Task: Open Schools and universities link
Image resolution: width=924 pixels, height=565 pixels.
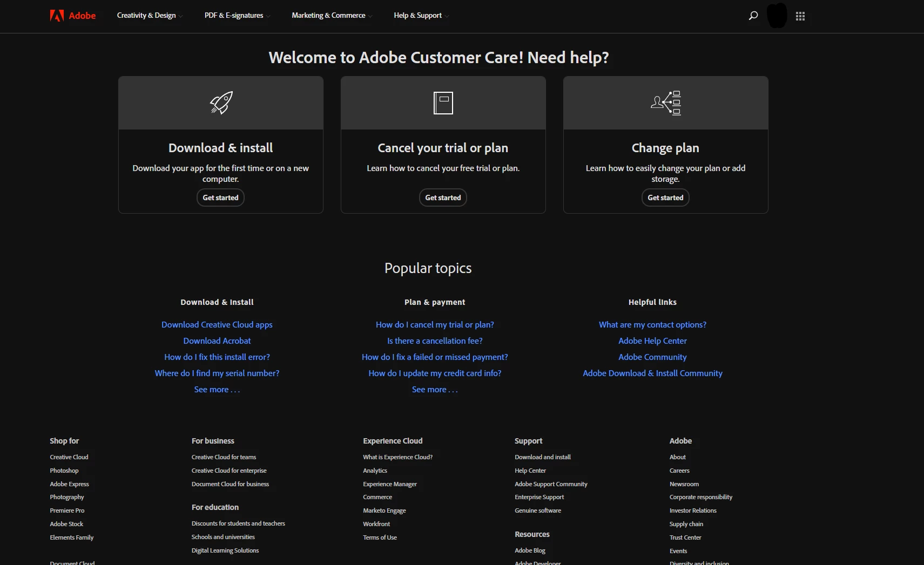Action: coord(223,537)
